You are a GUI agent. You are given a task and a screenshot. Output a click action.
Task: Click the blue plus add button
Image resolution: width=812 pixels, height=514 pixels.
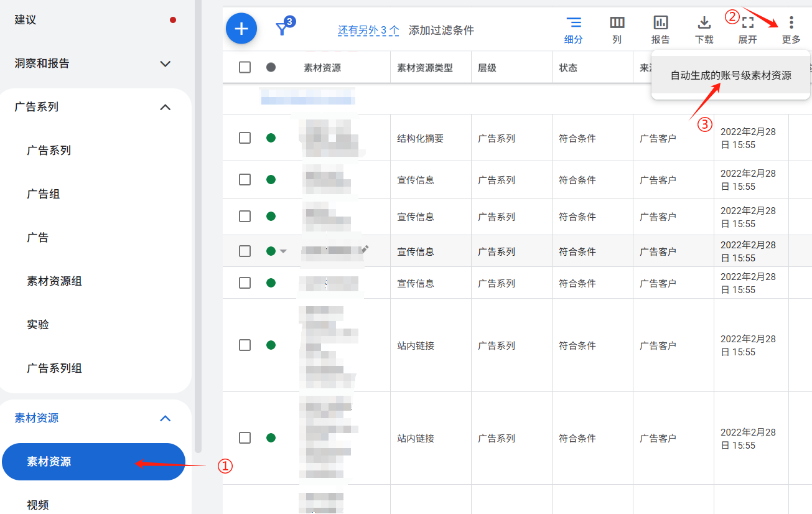point(241,29)
